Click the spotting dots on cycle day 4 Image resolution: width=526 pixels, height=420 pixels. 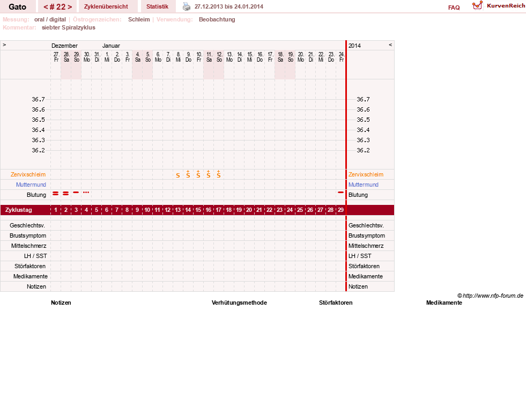[x=86, y=192]
